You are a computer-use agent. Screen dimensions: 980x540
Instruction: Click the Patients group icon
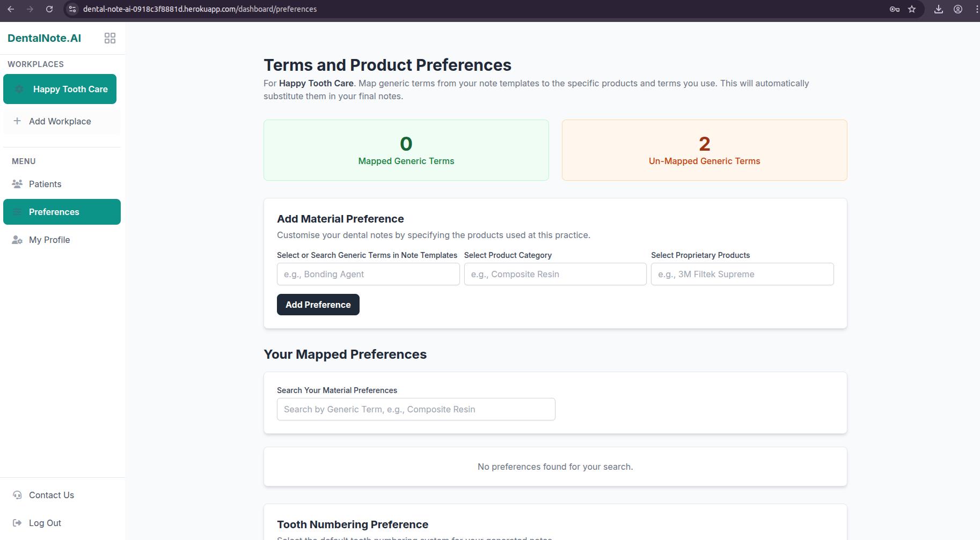(17, 184)
